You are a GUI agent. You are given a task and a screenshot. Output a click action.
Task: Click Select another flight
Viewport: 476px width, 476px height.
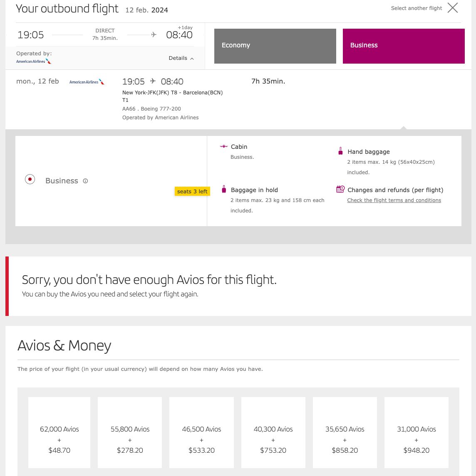416,8
